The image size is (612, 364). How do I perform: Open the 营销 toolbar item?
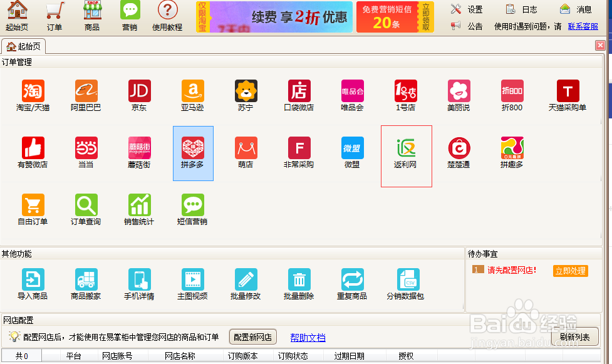pos(130,16)
